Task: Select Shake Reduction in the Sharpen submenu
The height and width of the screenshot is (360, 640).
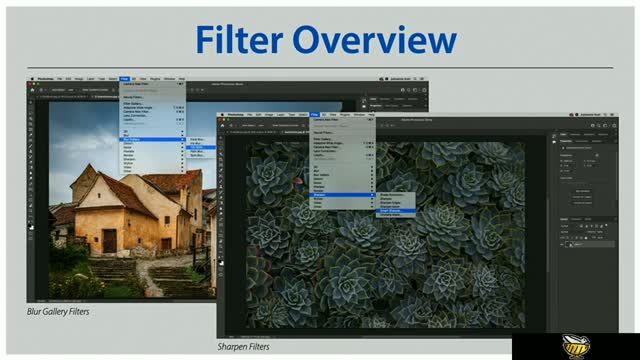Action: coord(396,195)
